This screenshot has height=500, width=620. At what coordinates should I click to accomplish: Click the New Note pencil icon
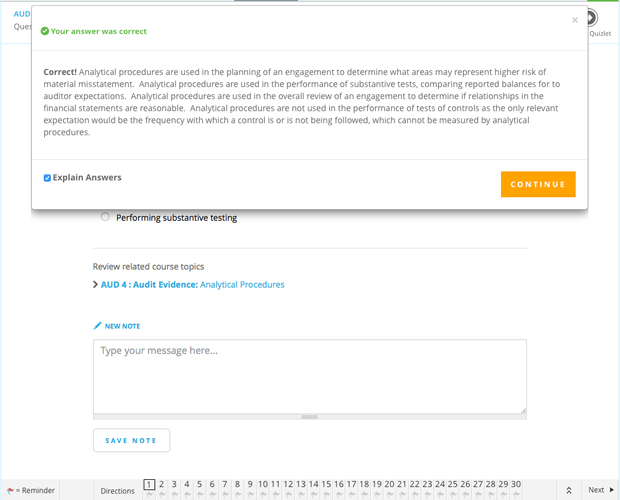pyautogui.click(x=98, y=326)
